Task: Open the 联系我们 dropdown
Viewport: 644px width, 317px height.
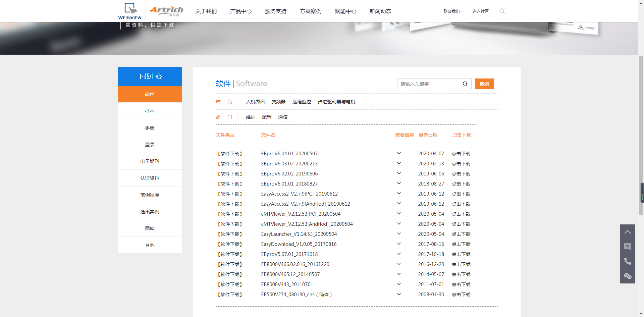Action: (x=451, y=11)
